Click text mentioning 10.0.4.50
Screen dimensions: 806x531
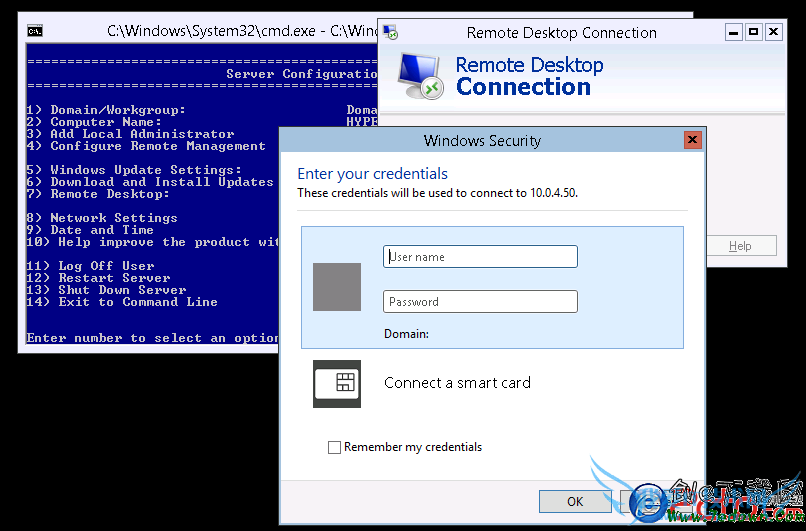(437, 194)
